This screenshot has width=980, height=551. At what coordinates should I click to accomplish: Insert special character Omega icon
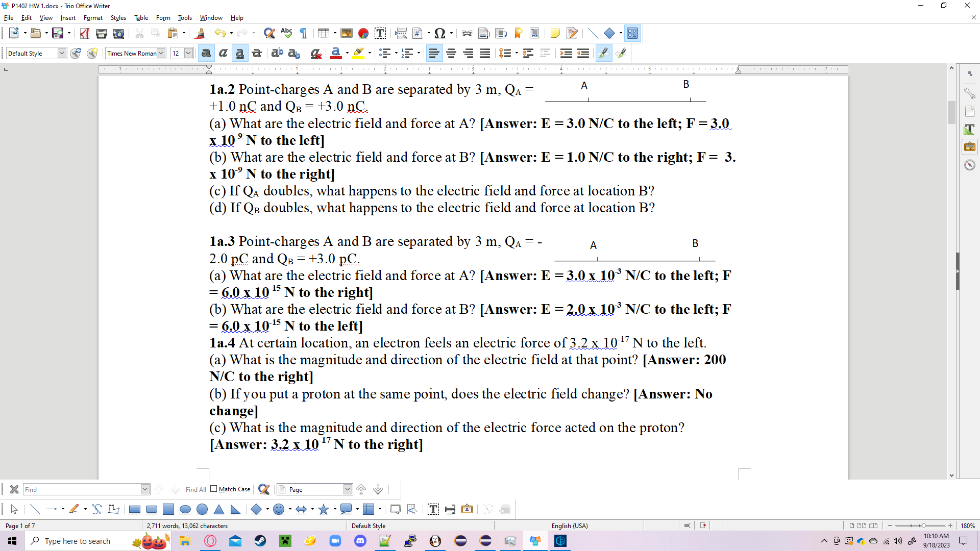click(x=439, y=34)
